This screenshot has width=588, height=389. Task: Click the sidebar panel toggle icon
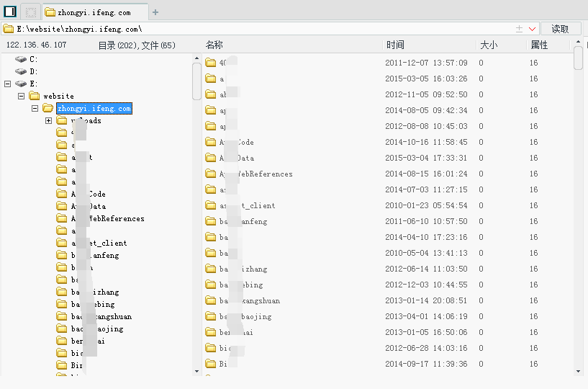10,12
